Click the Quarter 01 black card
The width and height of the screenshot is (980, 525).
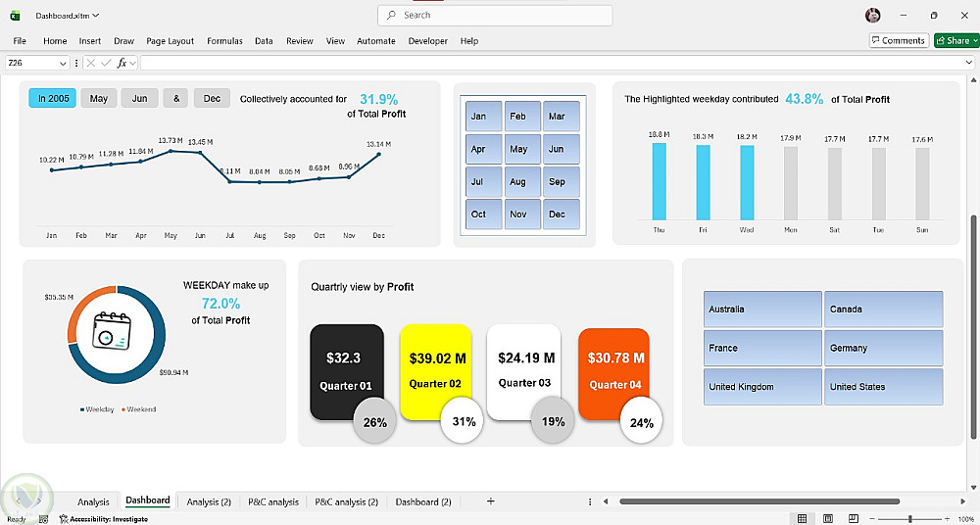pyautogui.click(x=347, y=372)
